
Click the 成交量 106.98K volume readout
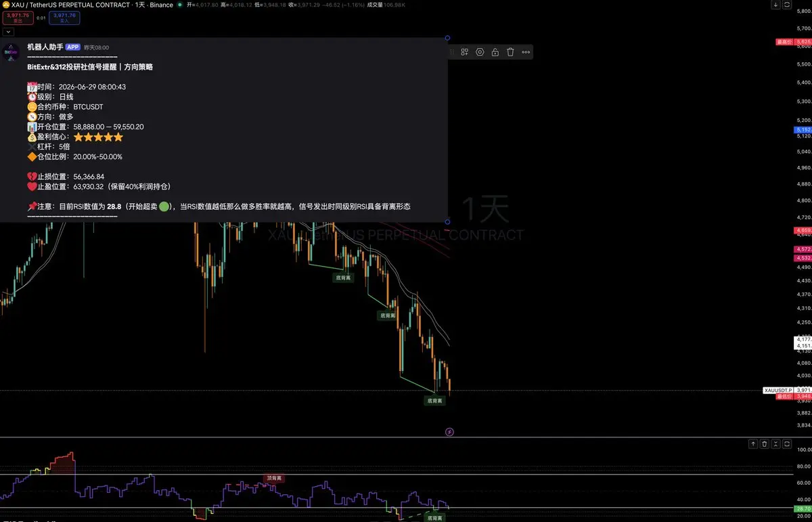(x=386, y=5)
